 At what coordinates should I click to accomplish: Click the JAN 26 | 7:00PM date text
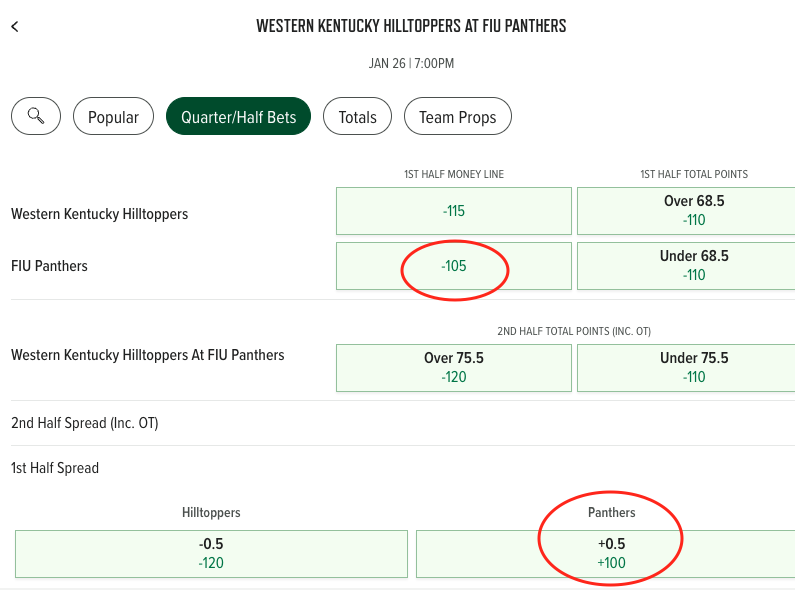[411, 63]
